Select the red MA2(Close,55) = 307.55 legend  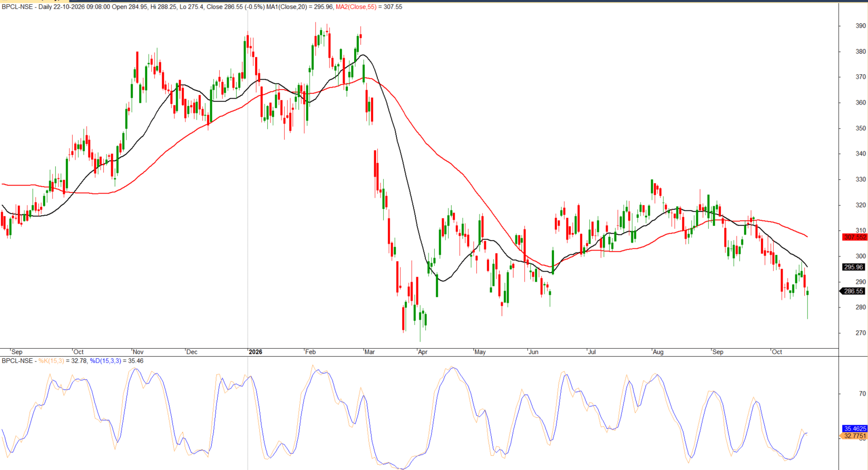[x=369, y=7]
